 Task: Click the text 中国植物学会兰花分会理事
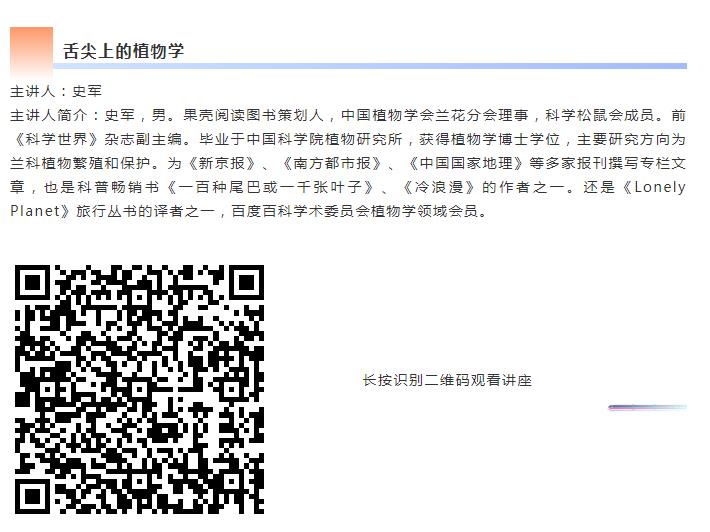[x=435, y=115]
